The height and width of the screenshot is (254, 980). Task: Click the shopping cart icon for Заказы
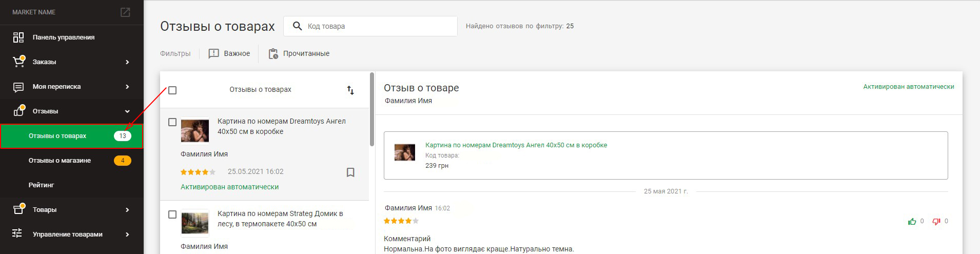[x=18, y=62]
